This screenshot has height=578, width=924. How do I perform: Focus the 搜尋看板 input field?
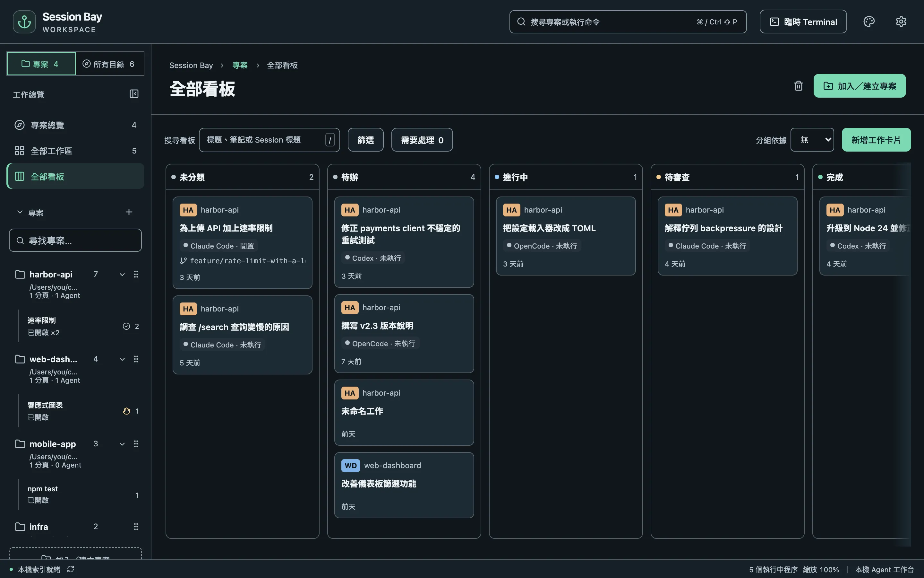pos(269,140)
